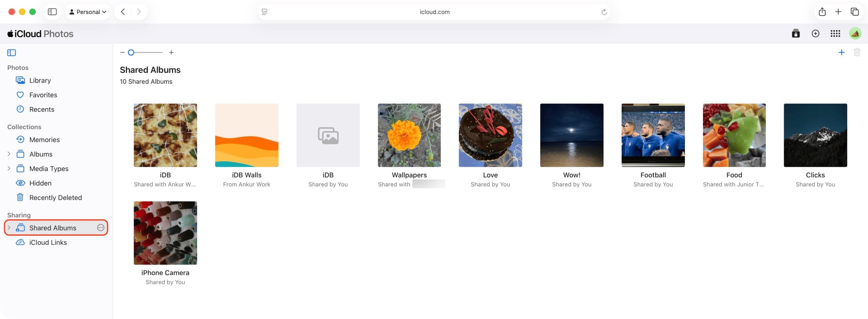Open a new Safari tab

838,12
